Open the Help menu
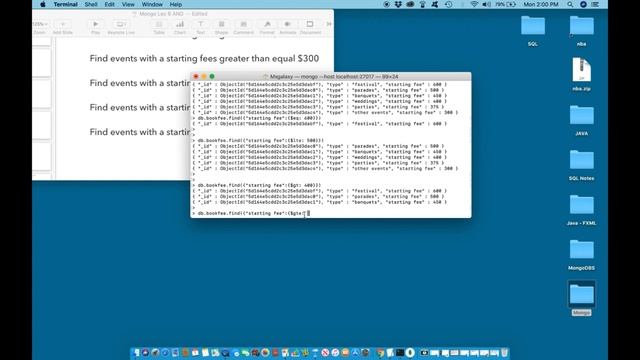 176,4
